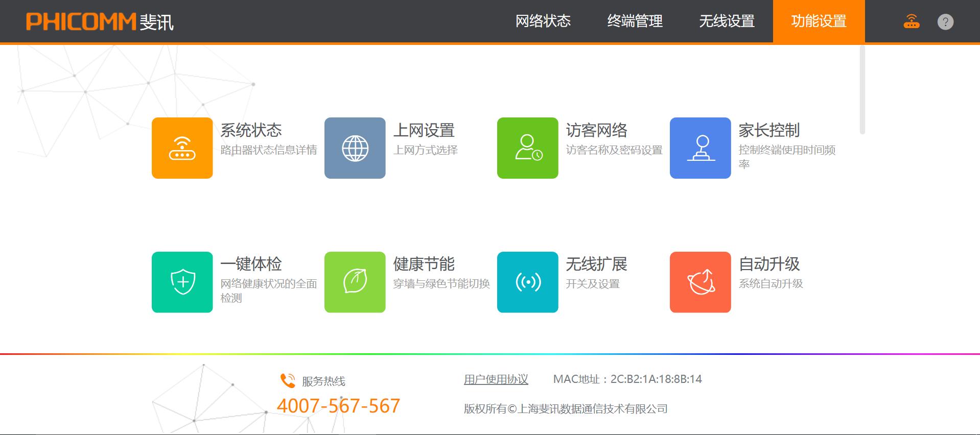980x435 pixels.
Task: Click the router icon in the header
Action: 911,21
